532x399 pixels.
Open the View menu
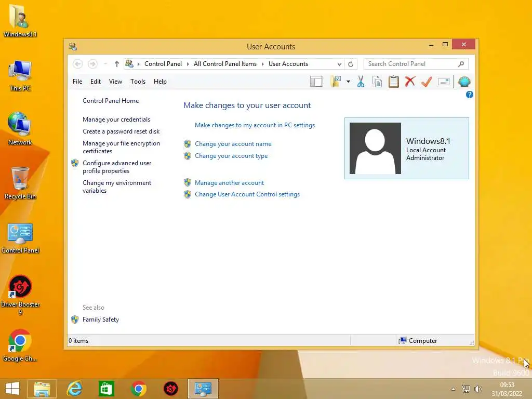tap(115, 82)
